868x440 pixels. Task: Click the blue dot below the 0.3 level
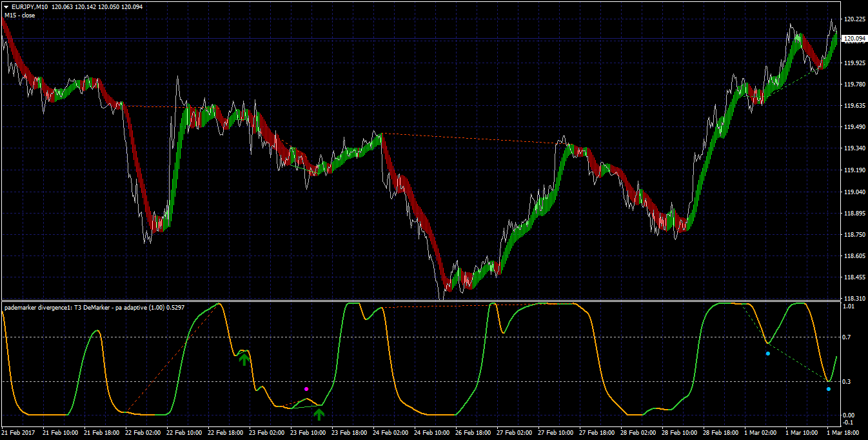[x=829, y=389]
